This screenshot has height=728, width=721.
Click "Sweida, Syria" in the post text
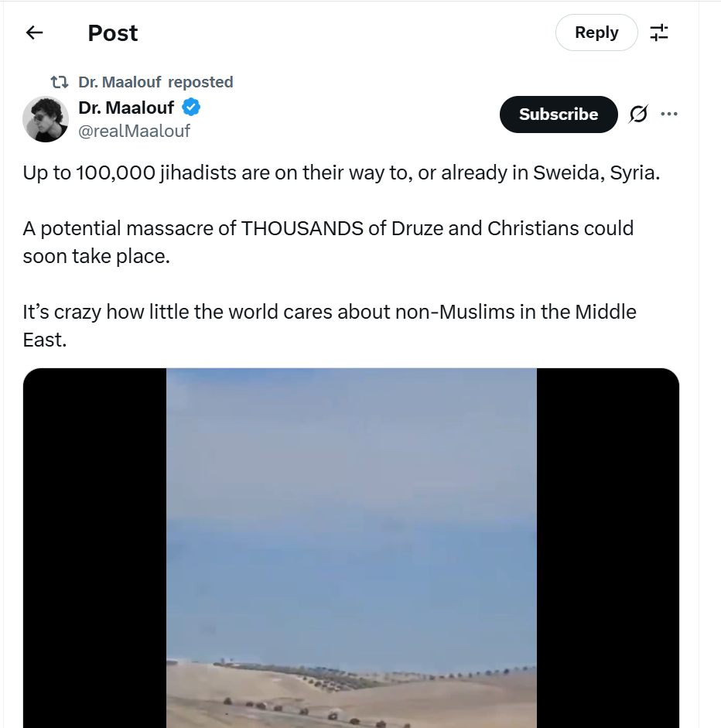pyautogui.click(x=596, y=173)
